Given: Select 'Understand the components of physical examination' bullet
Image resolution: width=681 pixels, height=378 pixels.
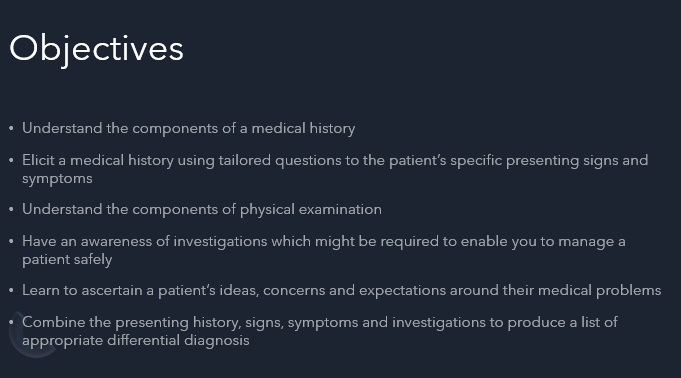Looking at the screenshot, I should [202, 209].
